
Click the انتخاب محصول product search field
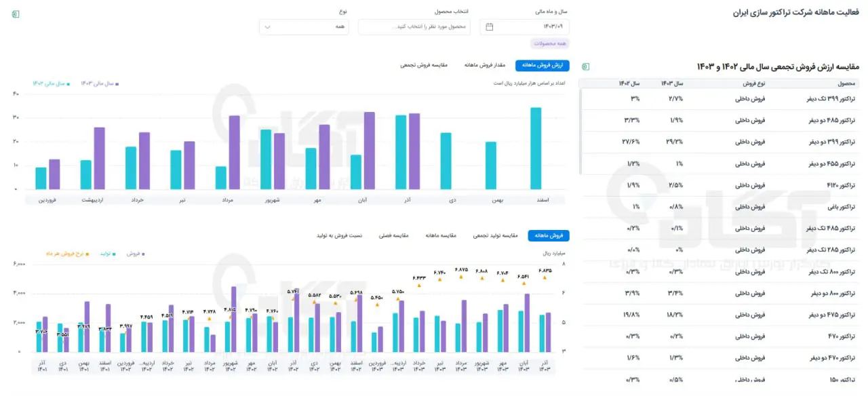point(414,27)
